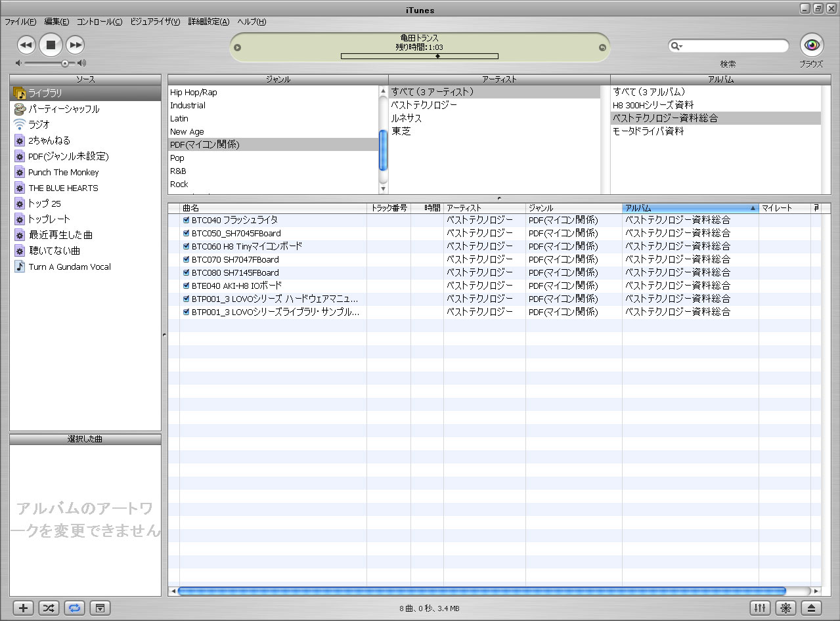The width and height of the screenshot is (840, 621).
Task: Open the Punch The Monkey playlist
Action: pyautogui.click(x=85, y=172)
